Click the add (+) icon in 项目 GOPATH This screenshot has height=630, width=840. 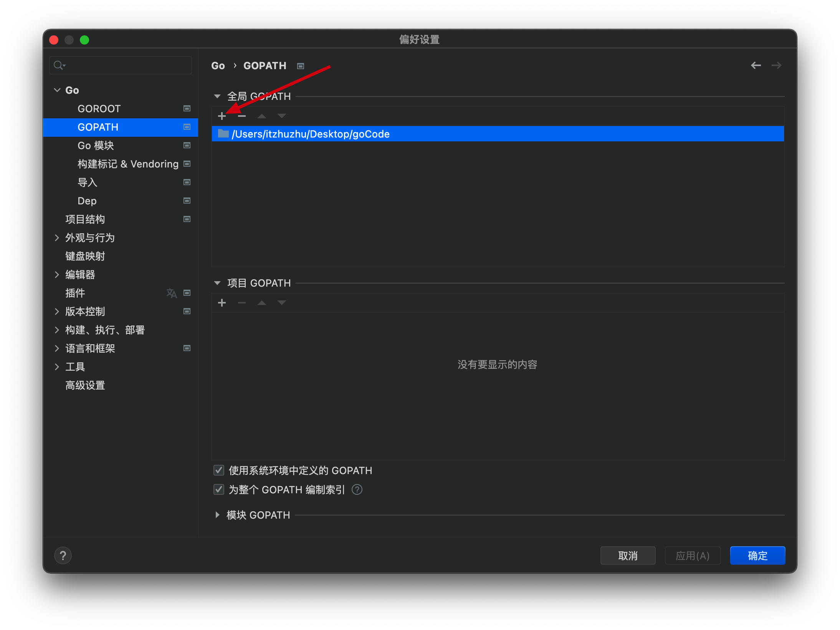click(x=222, y=302)
